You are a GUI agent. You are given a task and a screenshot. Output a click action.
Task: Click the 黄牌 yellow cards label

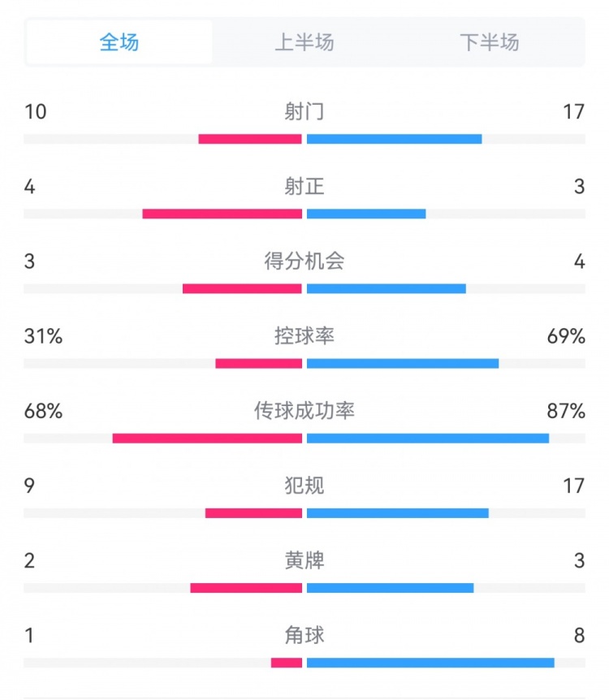tap(304, 560)
